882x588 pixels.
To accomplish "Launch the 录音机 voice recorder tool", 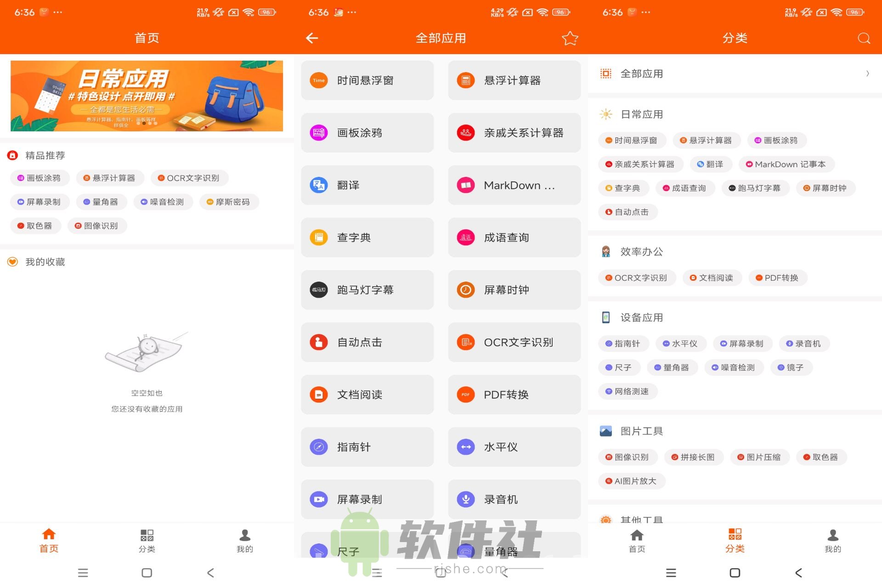I will click(x=514, y=499).
